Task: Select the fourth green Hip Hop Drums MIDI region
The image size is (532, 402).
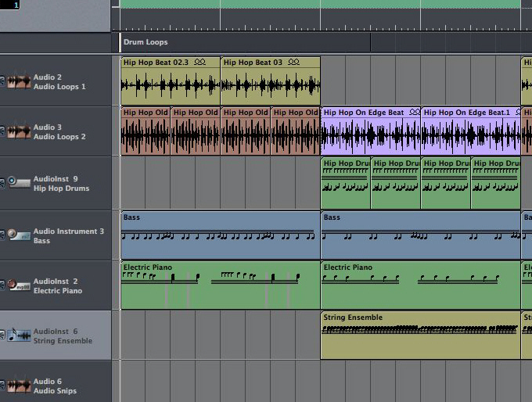Action: pyautogui.click(x=496, y=183)
